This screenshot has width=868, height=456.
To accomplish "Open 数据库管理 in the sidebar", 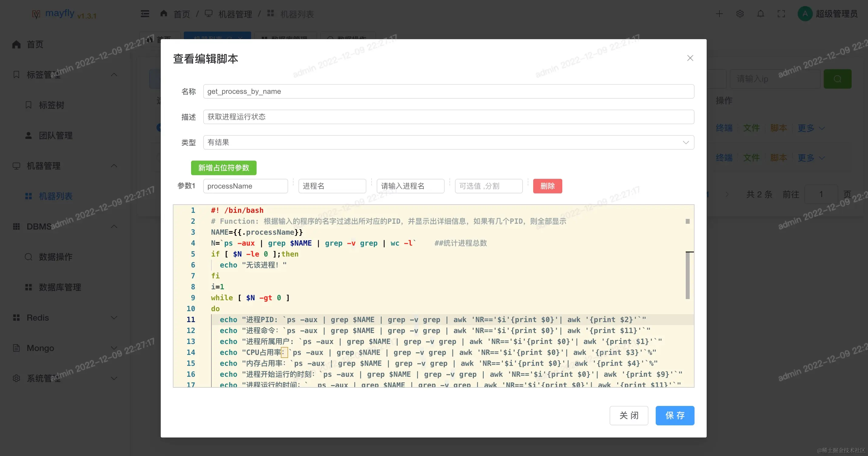I will [x=60, y=288].
